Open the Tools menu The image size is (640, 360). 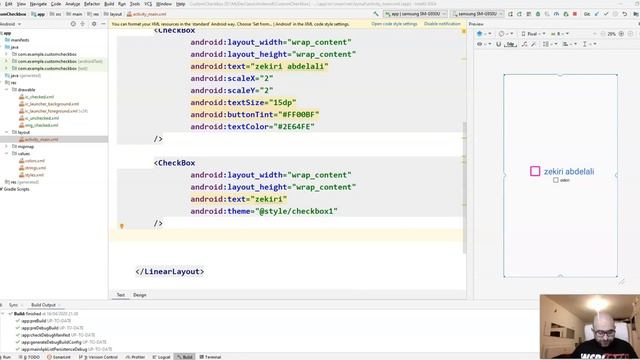[135, 4]
